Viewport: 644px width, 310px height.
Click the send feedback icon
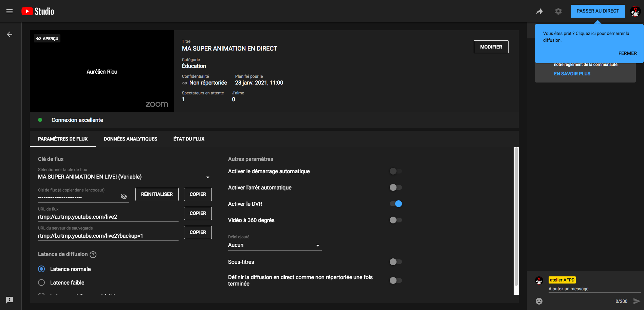point(10,300)
